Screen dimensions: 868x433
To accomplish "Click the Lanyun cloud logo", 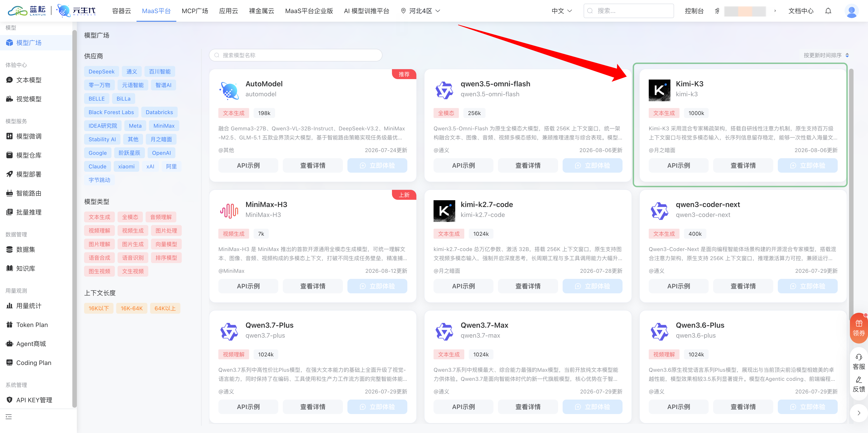I will click(x=27, y=11).
